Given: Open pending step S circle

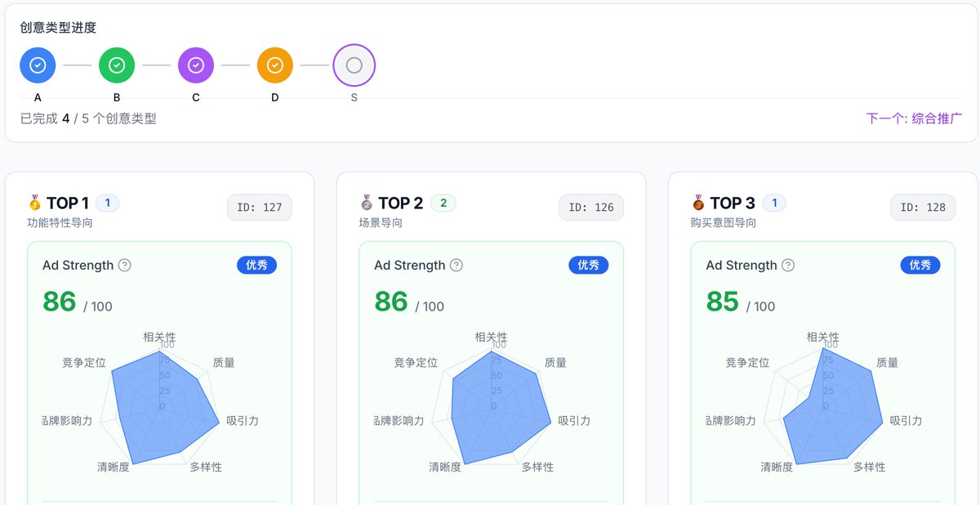Looking at the screenshot, I should [x=354, y=65].
